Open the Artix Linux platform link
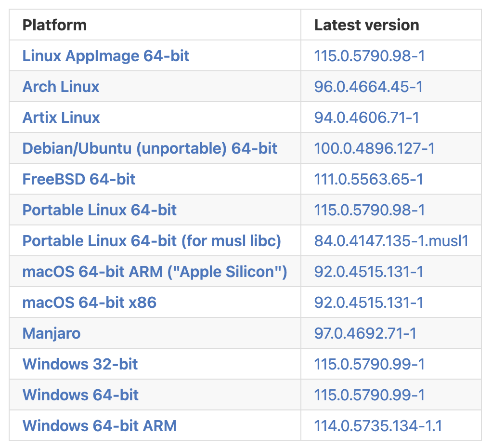Viewport: 492px width, 448px height. pyautogui.click(x=61, y=118)
